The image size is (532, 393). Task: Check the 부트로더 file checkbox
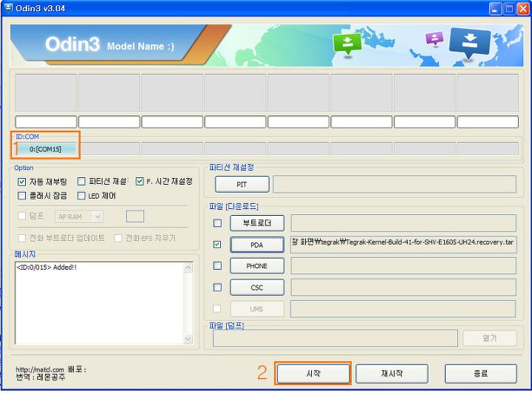click(x=217, y=223)
